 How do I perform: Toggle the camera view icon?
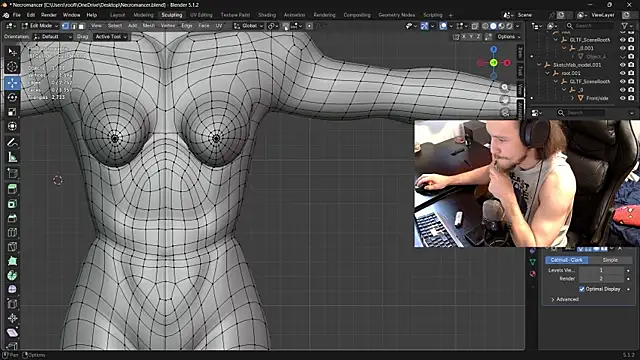click(505, 112)
